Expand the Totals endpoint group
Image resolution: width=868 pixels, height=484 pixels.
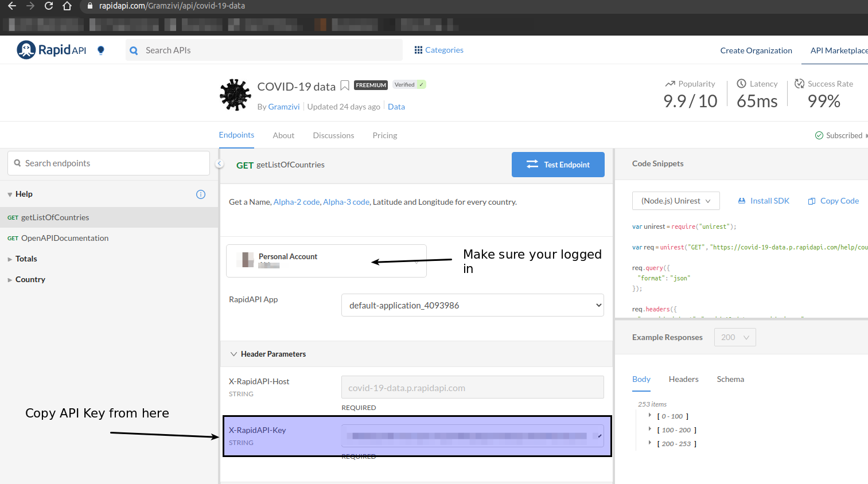click(10, 259)
